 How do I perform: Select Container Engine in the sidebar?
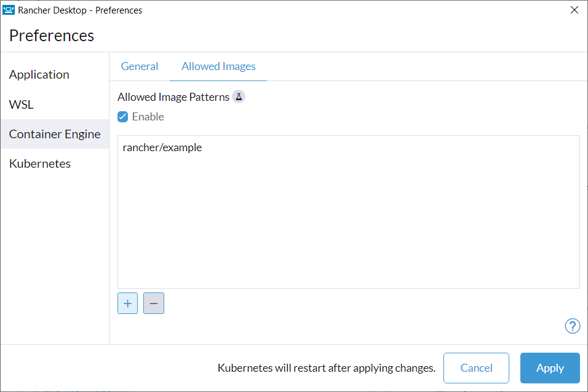(55, 134)
